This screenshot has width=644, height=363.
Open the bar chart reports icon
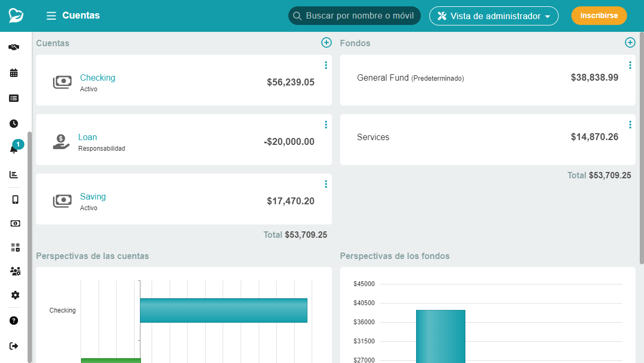[14, 175]
